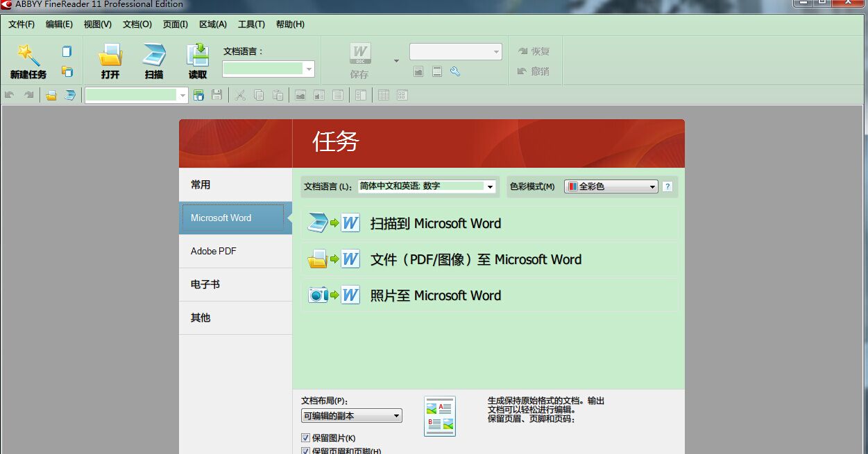Click the small undo arrow in second toolbar
868x454 pixels.
coord(10,95)
